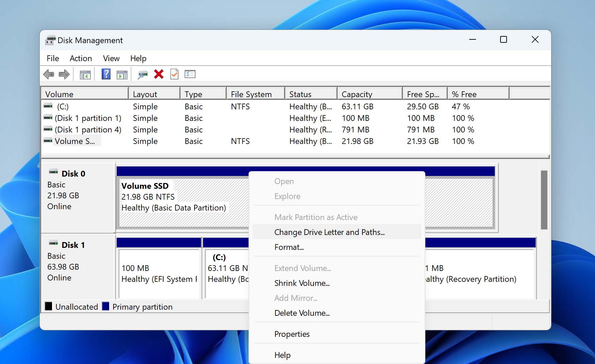This screenshot has height=364, width=595.
Task: Choose Delete Volume... in context menu
Action: (x=337, y=313)
